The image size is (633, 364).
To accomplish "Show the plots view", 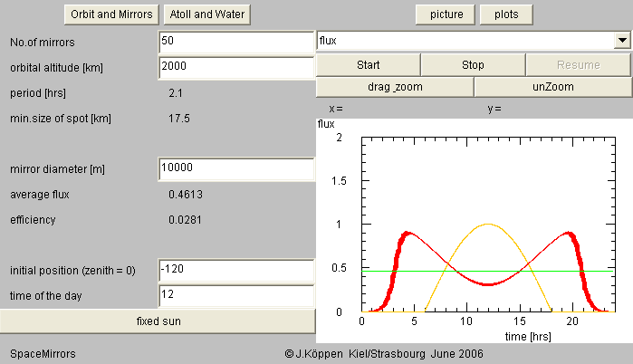I will tap(506, 14).
